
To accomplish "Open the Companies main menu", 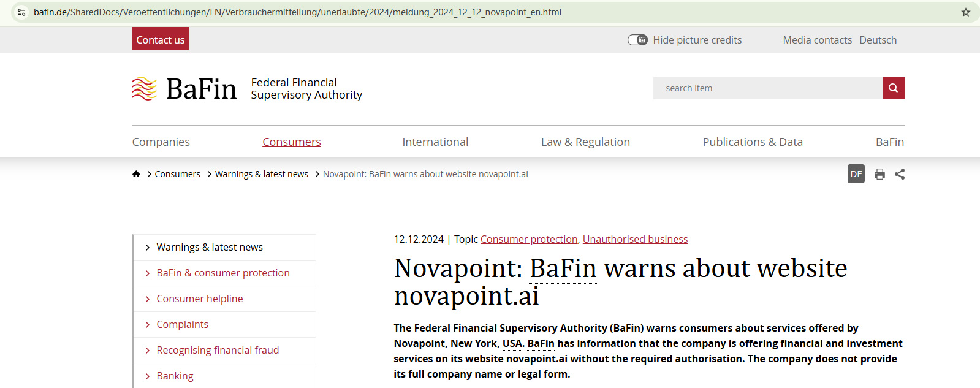I will tap(161, 142).
